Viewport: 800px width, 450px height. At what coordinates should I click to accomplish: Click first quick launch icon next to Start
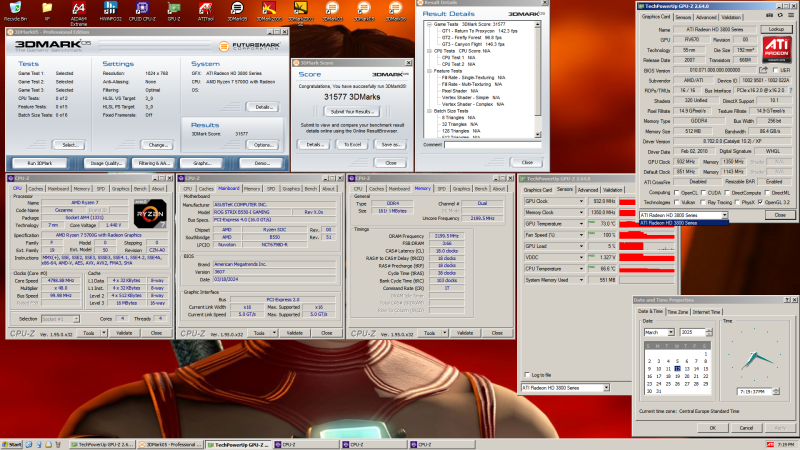[29, 444]
